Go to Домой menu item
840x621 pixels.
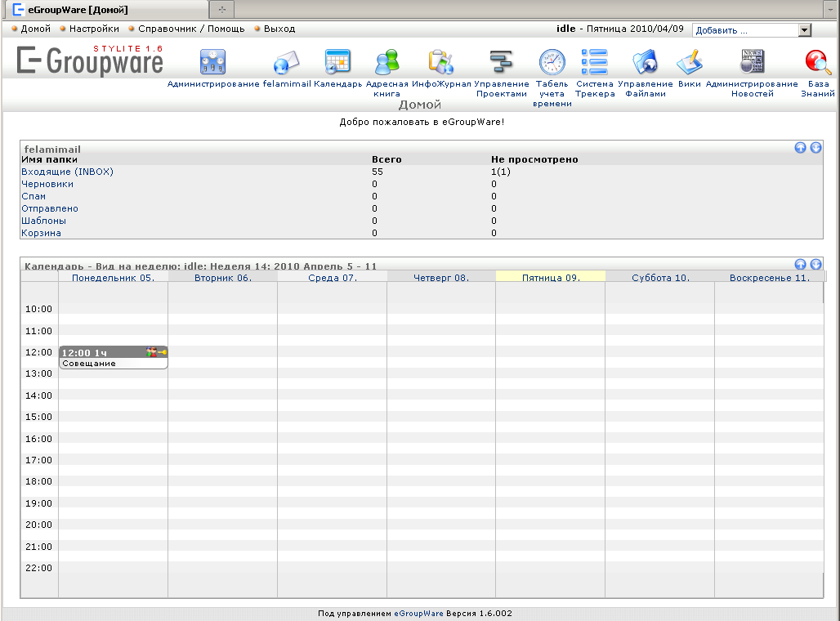(35, 29)
